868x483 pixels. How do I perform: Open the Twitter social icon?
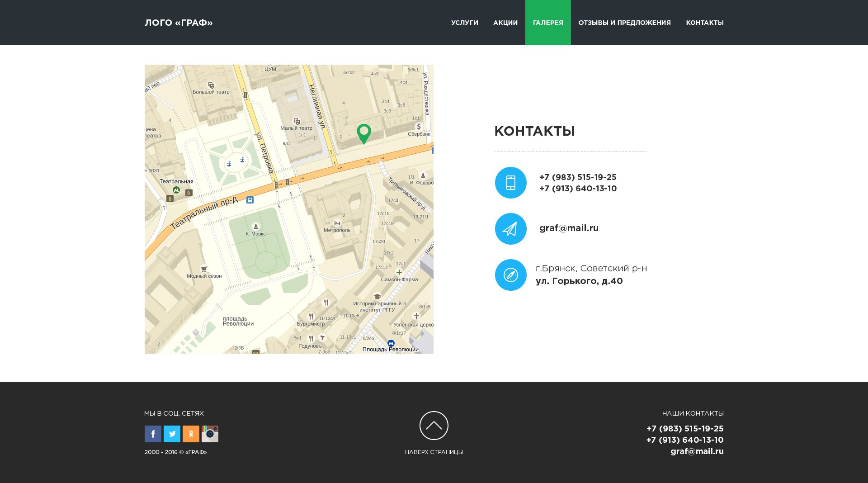click(x=172, y=434)
